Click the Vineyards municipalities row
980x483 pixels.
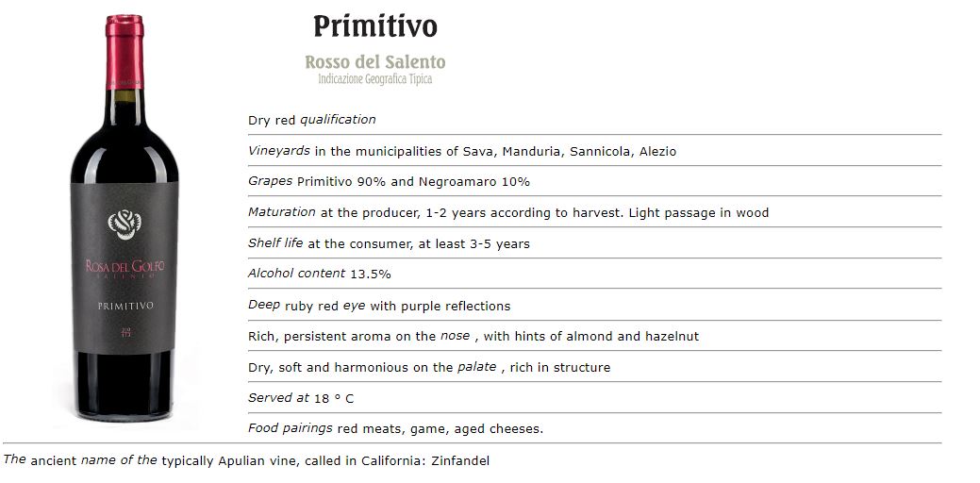tap(462, 151)
